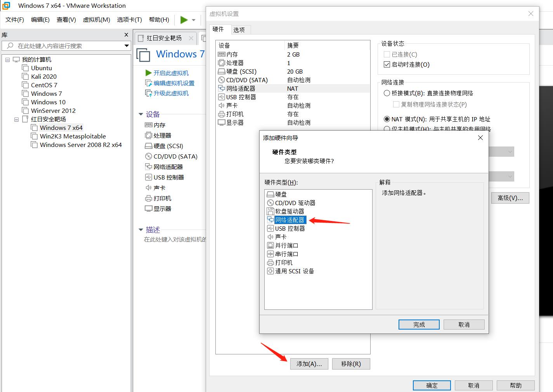Select 串行端口 icon in hardware type list
The height and width of the screenshot is (392, 553).
click(270, 254)
